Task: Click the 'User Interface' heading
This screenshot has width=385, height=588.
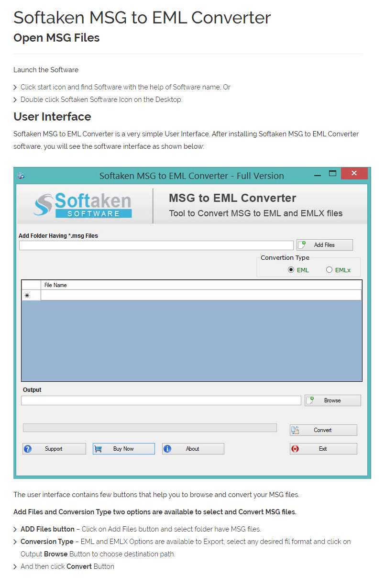Action: click(52, 117)
